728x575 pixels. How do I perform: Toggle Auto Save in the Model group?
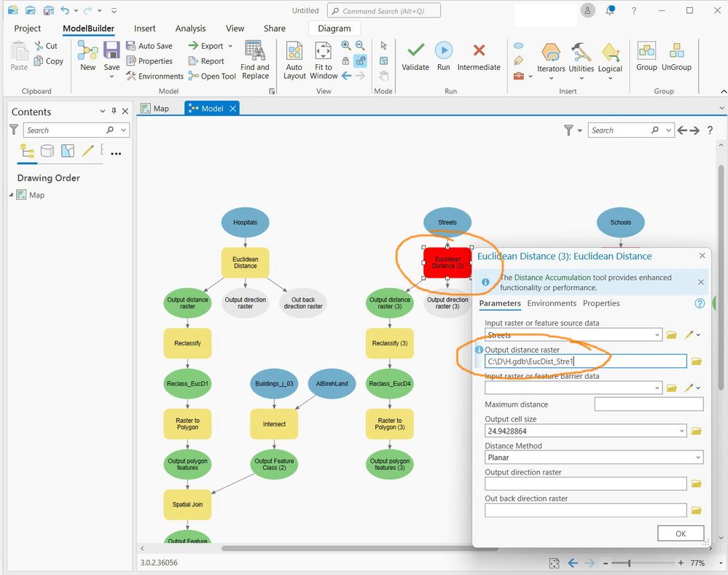tap(149, 46)
